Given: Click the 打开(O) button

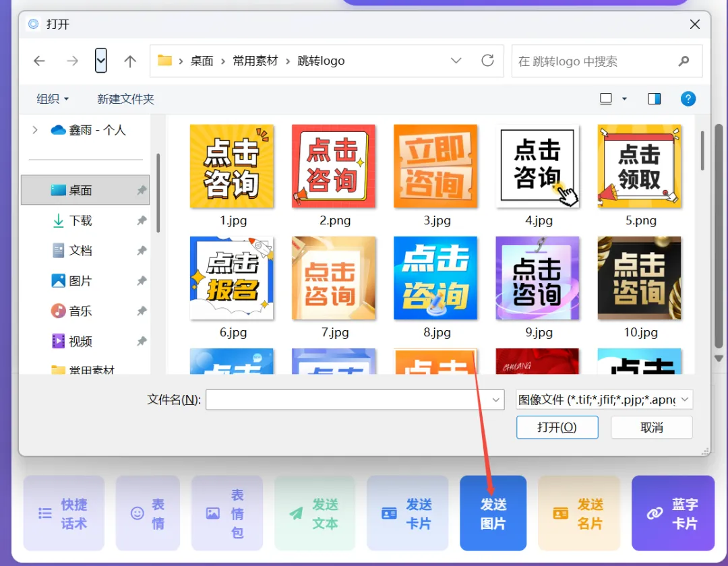Looking at the screenshot, I should tap(557, 427).
